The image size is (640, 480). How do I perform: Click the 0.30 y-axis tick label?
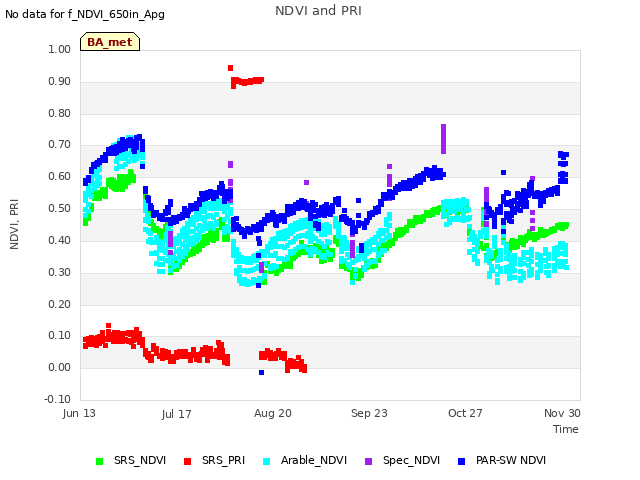point(60,272)
